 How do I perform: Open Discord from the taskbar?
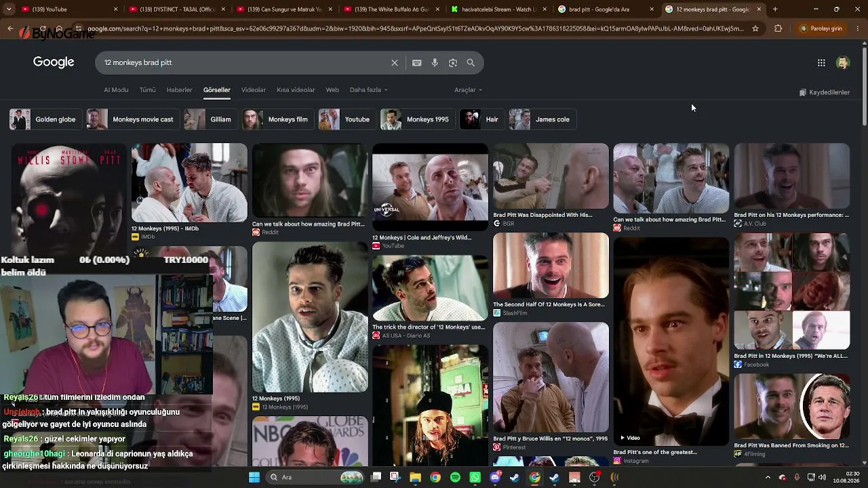(495, 477)
